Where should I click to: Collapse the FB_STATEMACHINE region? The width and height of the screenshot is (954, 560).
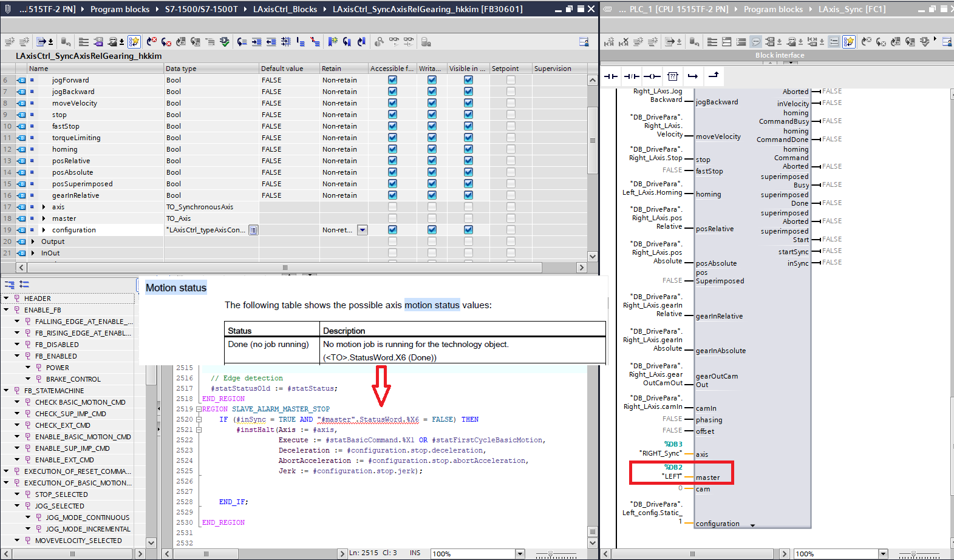click(6, 391)
